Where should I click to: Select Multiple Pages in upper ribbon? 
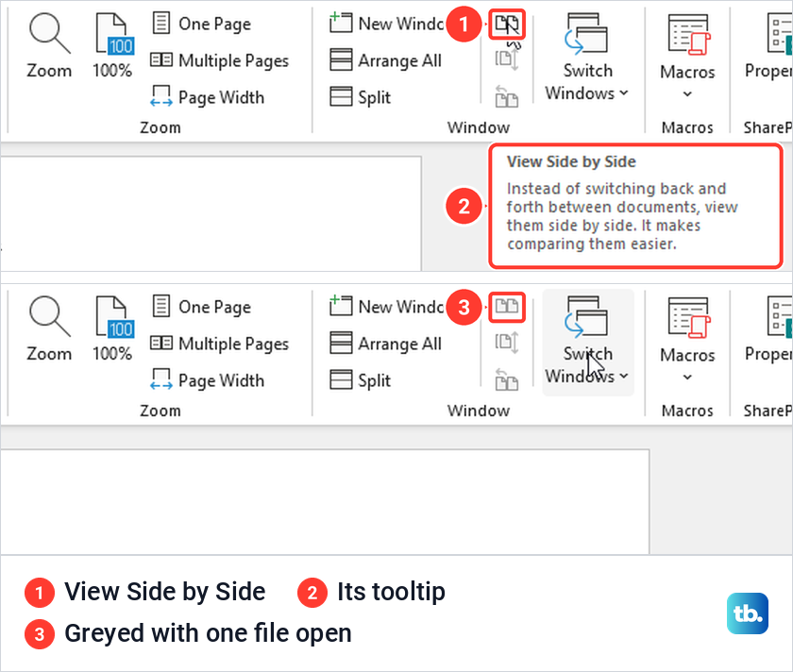point(220,60)
